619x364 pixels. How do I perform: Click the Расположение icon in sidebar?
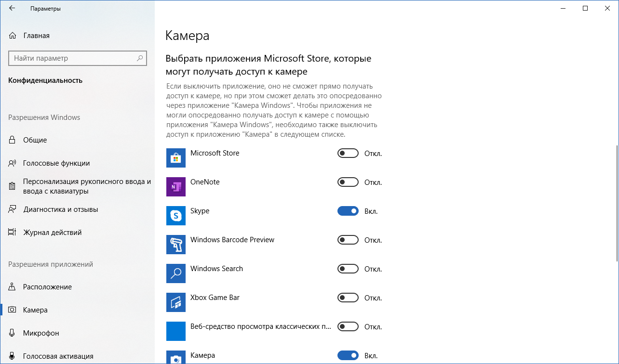click(x=13, y=287)
